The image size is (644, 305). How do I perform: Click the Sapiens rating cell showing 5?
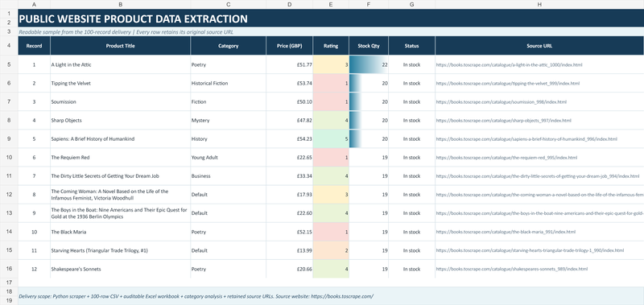pos(331,138)
